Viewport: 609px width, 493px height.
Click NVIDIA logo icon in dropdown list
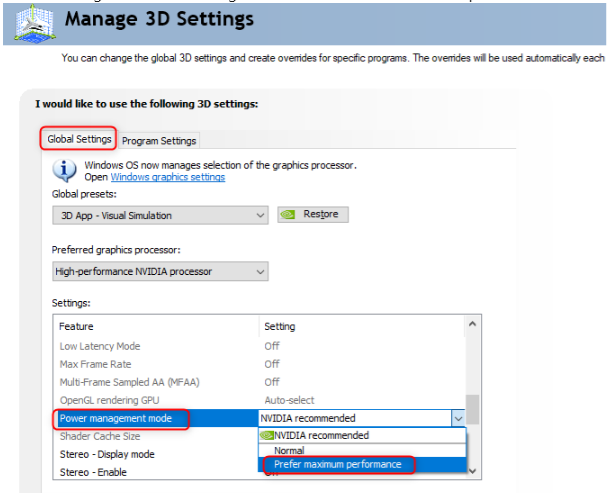(267, 435)
